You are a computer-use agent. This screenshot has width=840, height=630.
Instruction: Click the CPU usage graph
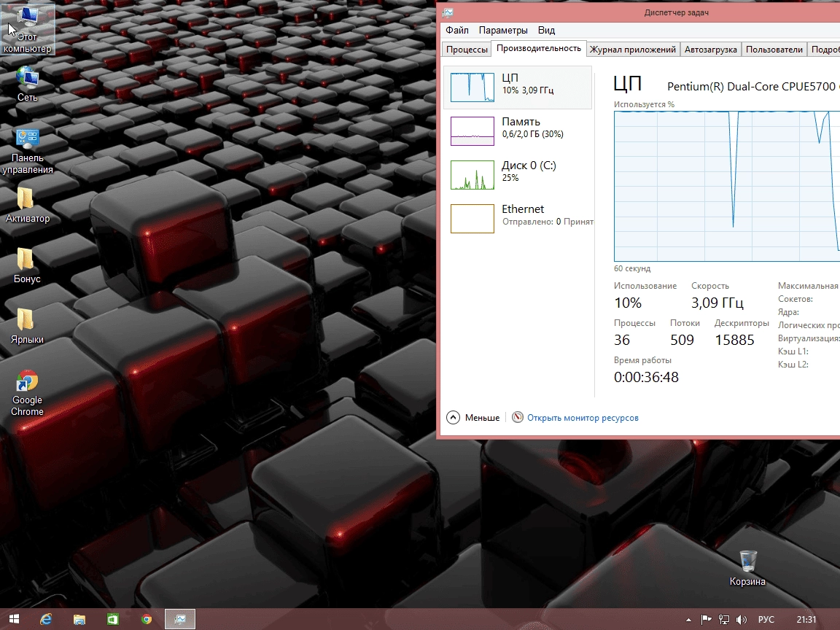[x=726, y=186]
